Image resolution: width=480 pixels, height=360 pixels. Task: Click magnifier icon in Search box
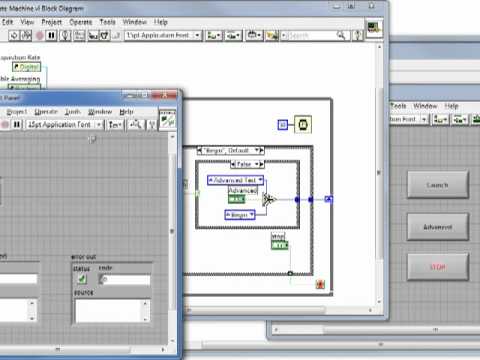[341, 35]
